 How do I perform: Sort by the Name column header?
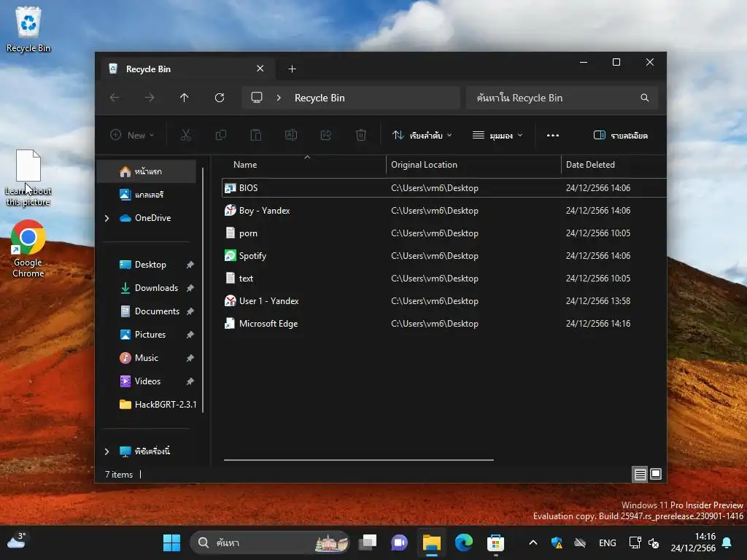(x=304, y=165)
